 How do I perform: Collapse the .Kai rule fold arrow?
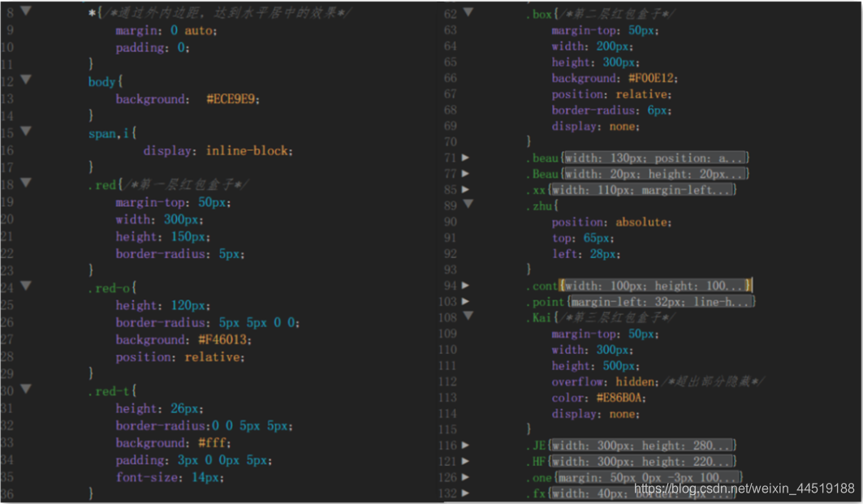point(468,316)
